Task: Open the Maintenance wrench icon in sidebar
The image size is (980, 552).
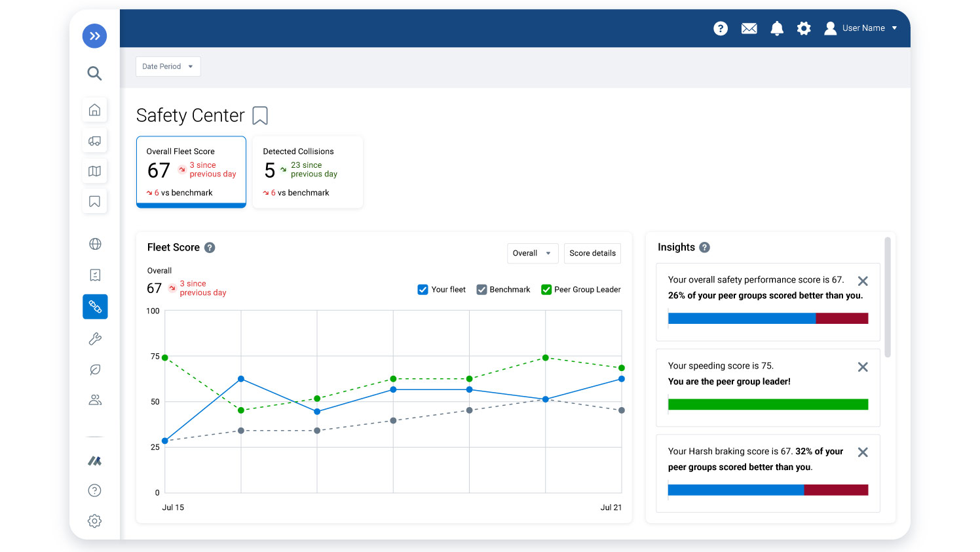Action: click(94, 338)
